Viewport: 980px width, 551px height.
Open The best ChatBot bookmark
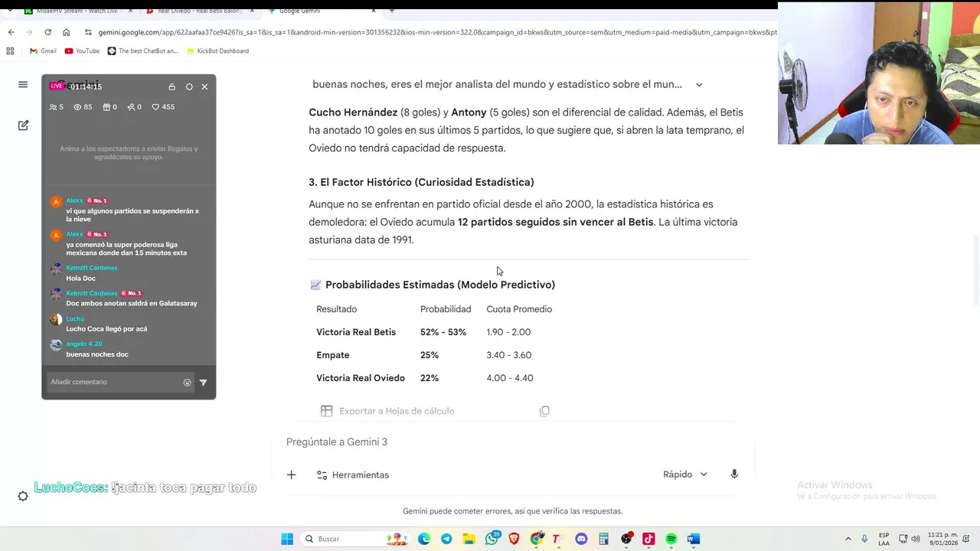point(142,51)
